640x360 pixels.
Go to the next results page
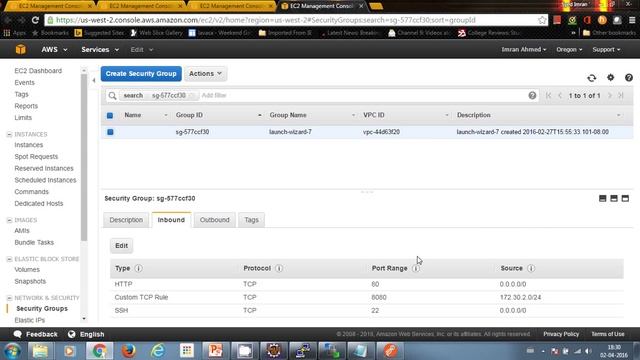pos(609,95)
